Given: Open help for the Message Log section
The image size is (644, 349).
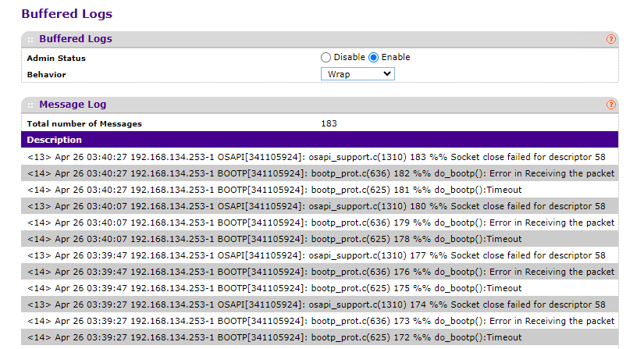Looking at the screenshot, I should [x=610, y=105].
